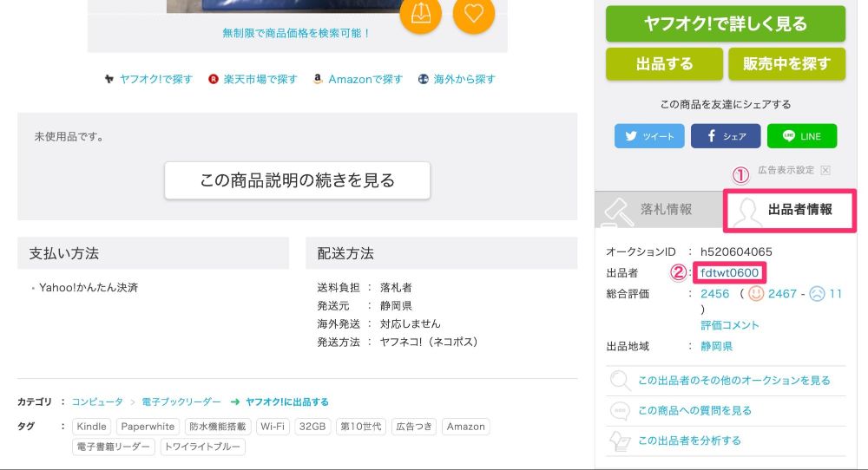
Task: Click the 出品する button
Action: 664,63
